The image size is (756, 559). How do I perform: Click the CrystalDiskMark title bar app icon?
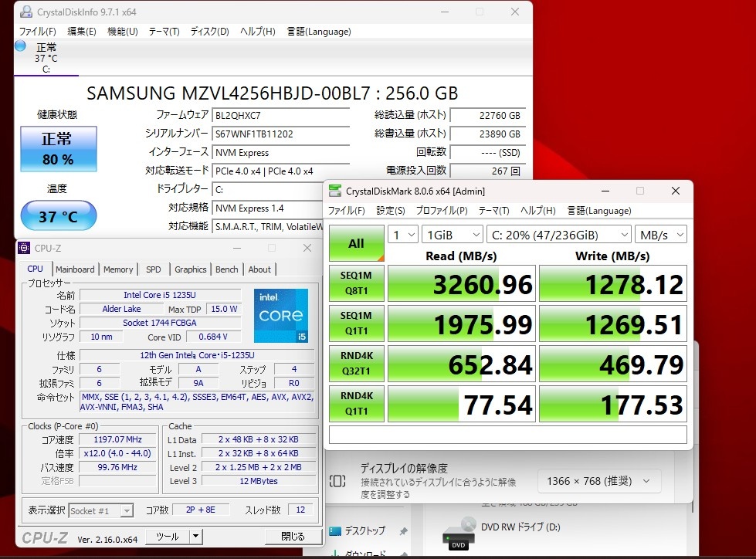point(334,191)
